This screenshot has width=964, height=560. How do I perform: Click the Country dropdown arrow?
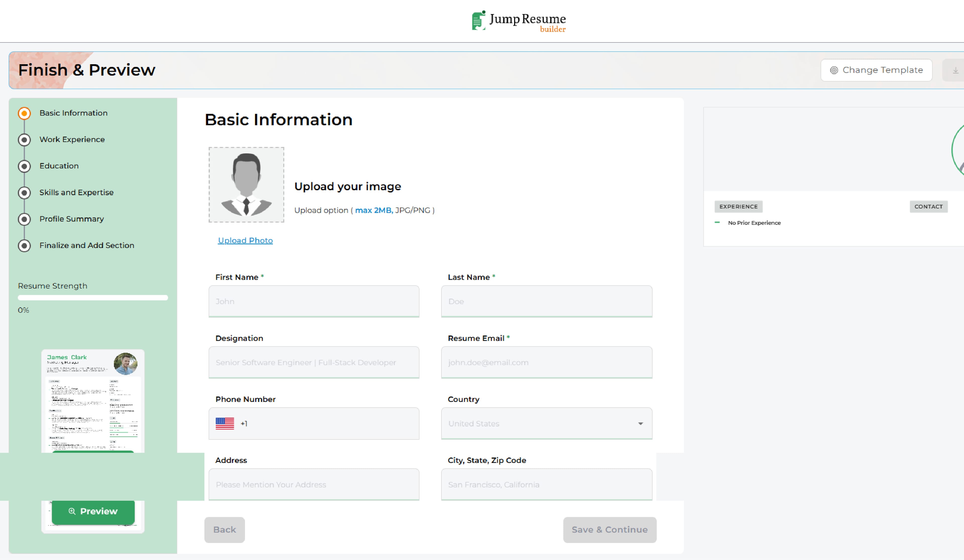tap(640, 424)
